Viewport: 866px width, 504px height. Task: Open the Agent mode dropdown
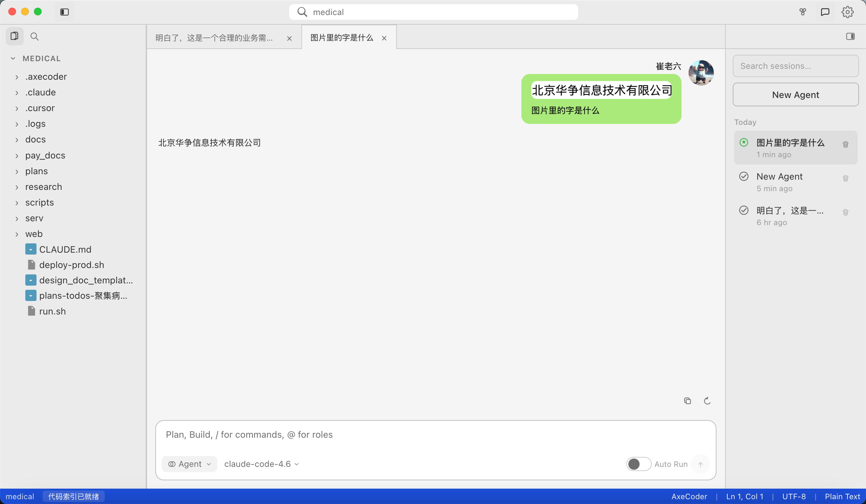pos(189,464)
